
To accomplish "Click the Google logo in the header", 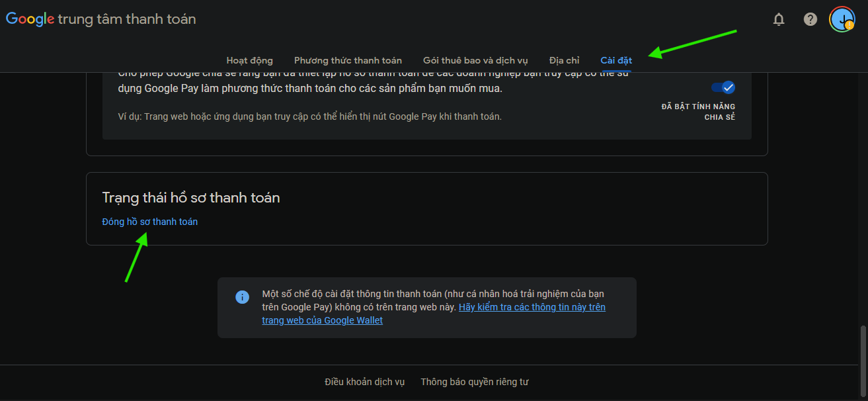I will tap(30, 19).
